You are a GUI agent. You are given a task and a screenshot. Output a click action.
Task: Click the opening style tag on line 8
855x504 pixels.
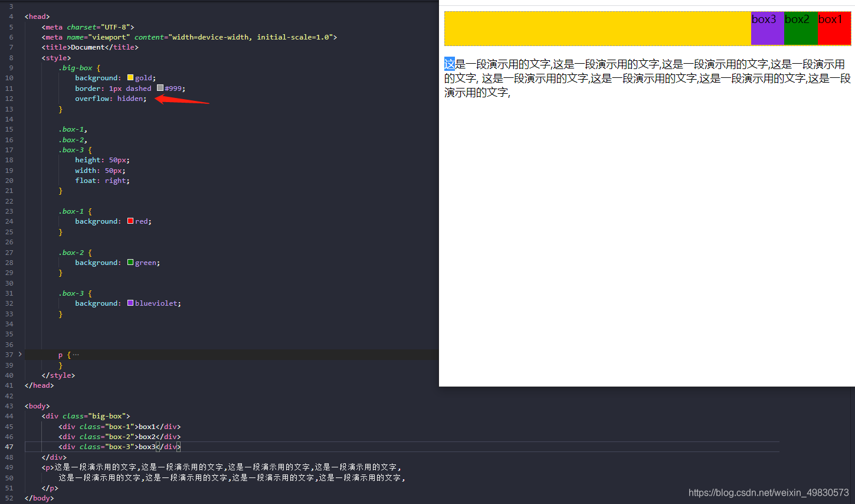(56, 58)
